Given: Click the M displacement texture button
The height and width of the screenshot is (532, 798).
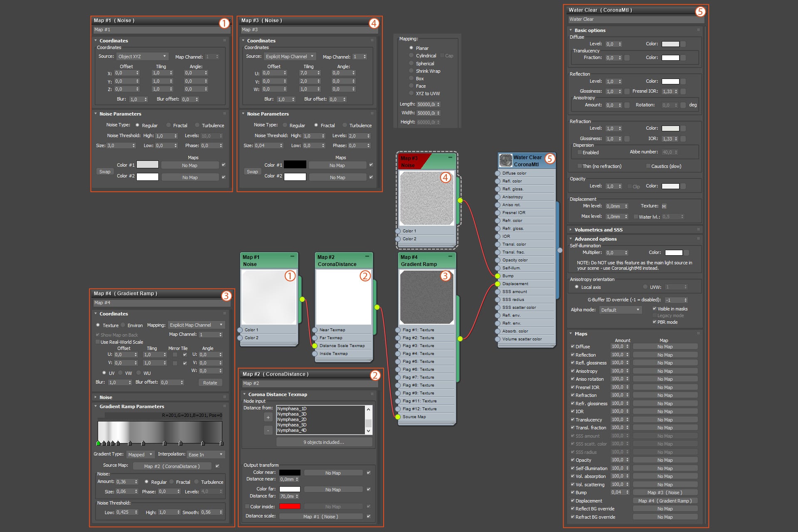Looking at the screenshot, I should (x=664, y=206).
